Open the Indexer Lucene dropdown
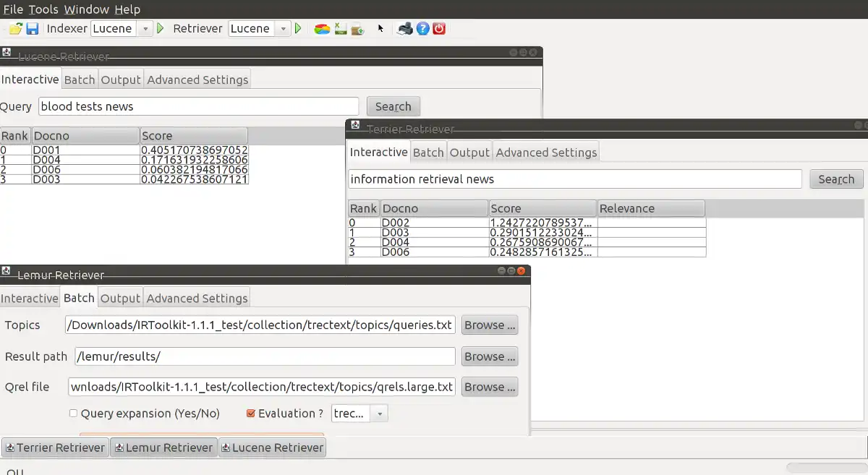Image resolution: width=868 pixels, height=475 pixels. coord(145,29)
